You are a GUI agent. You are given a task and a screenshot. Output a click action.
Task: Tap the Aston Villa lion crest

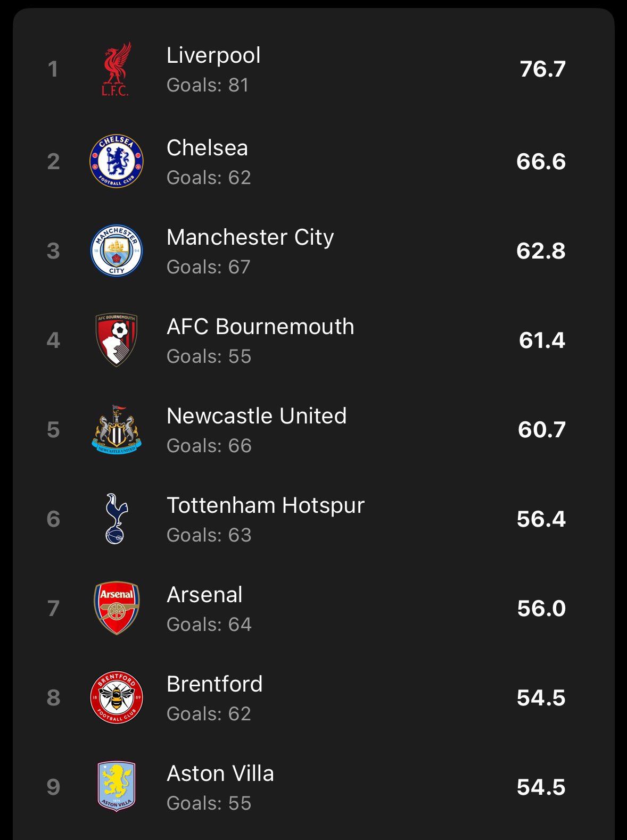(x=116, y=787)
